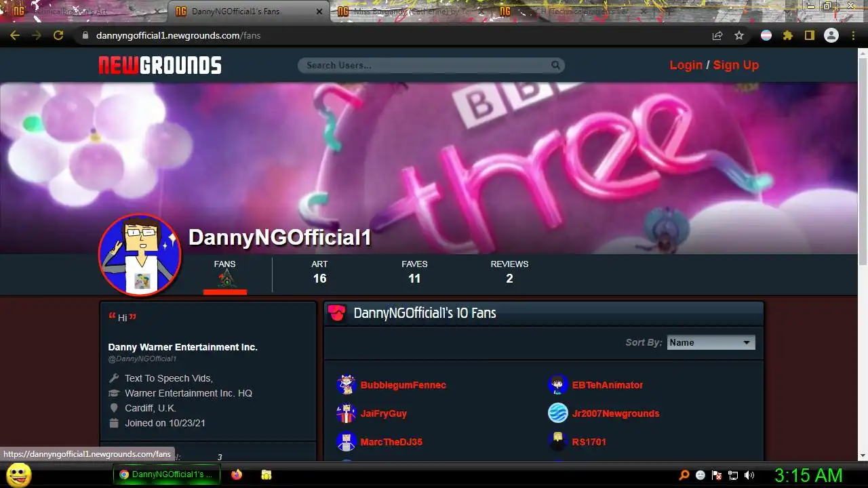This screenshot has height=488, width=868.
Task: Open the Login link
Action: click(x=686, y=65)
